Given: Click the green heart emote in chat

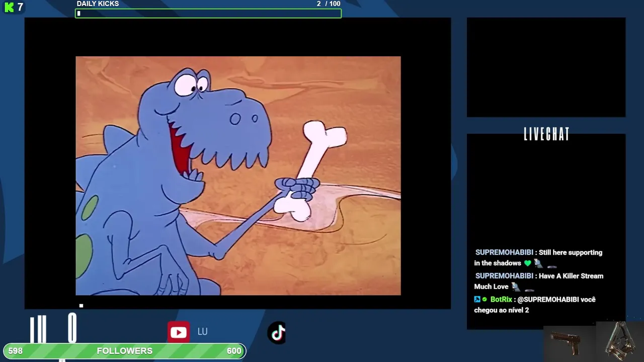Looking at the screenshot, I should pos(527,263).
